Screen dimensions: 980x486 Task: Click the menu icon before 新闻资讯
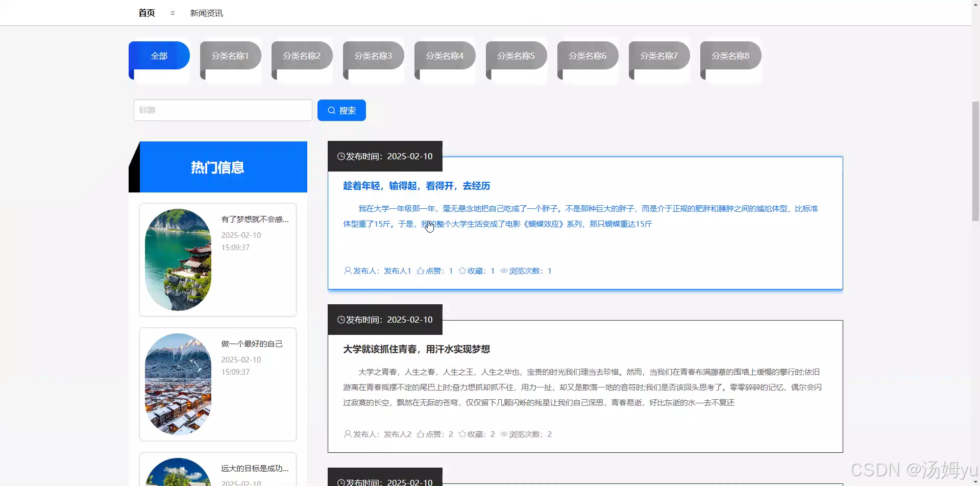[173, 13]
